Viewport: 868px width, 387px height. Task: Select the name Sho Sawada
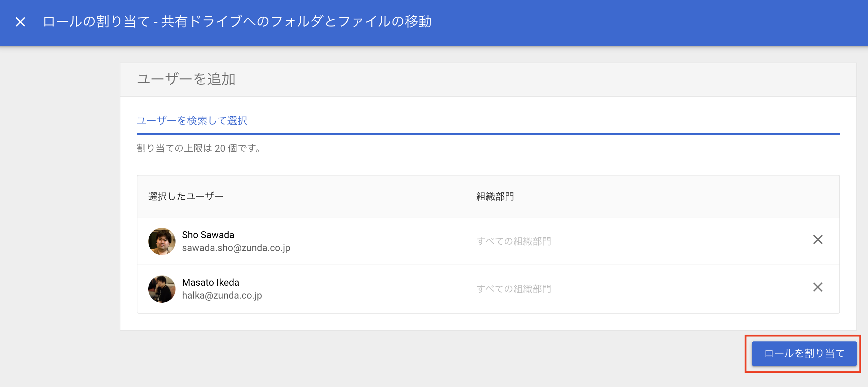pyautogui.click(x=208, y=235)
